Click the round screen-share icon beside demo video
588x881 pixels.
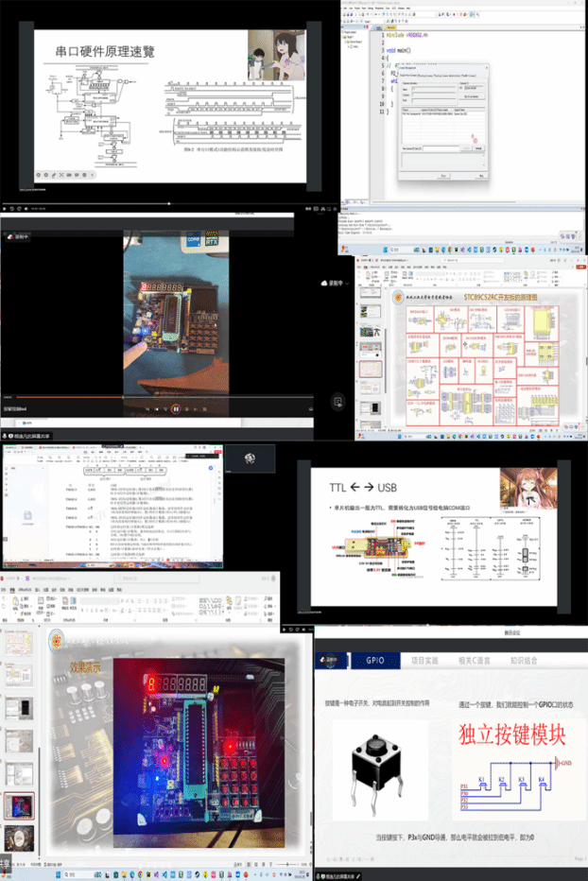coord(337,402)
